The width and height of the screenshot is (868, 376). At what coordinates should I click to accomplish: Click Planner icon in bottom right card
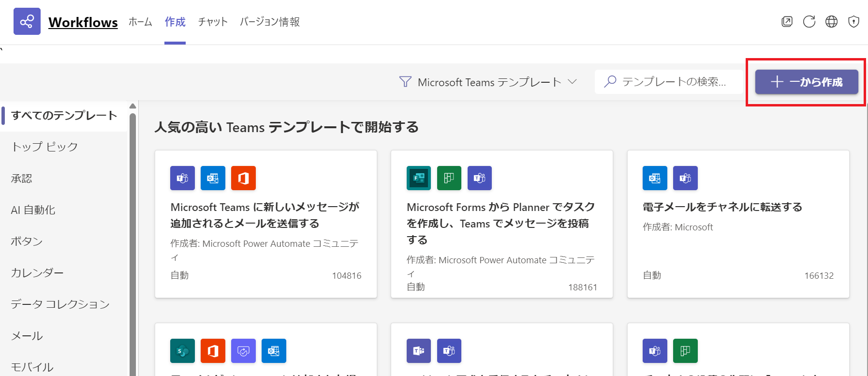(x=685, y=351)
